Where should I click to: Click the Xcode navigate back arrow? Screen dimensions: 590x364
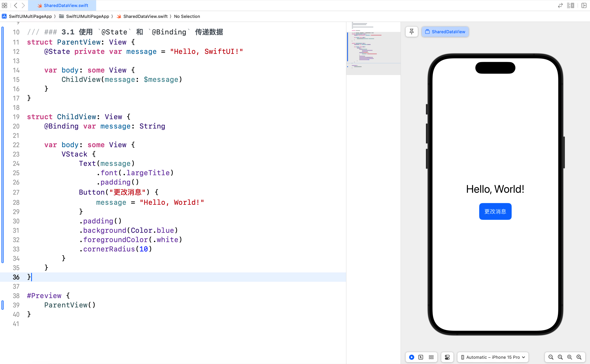16,5
